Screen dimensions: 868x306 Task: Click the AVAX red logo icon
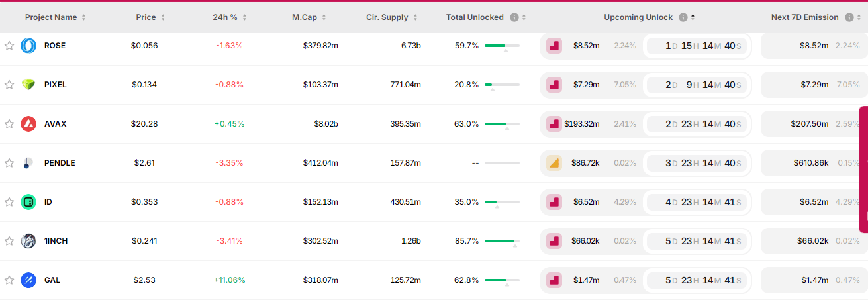[x=28, y=124]
